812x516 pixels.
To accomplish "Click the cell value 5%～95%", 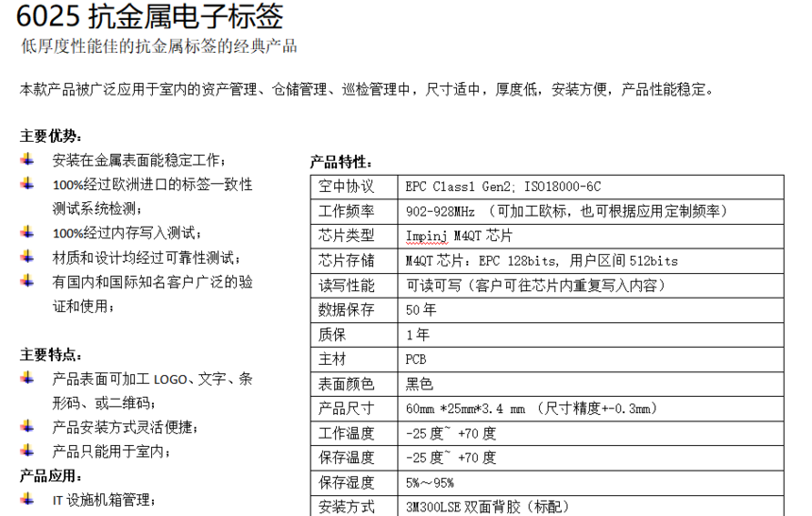I will click(x=591, y=483).
